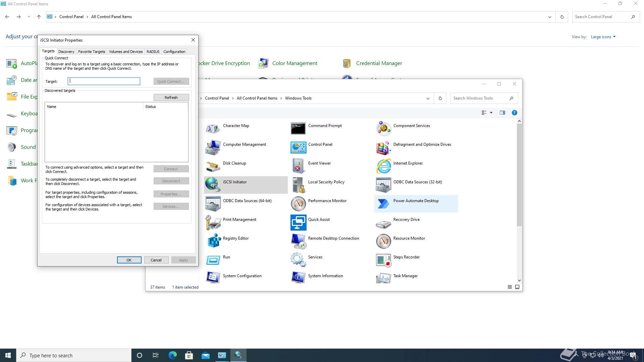Launch the Run icon
This screenshot has height=362, width=644.
[x=213, y=260]
